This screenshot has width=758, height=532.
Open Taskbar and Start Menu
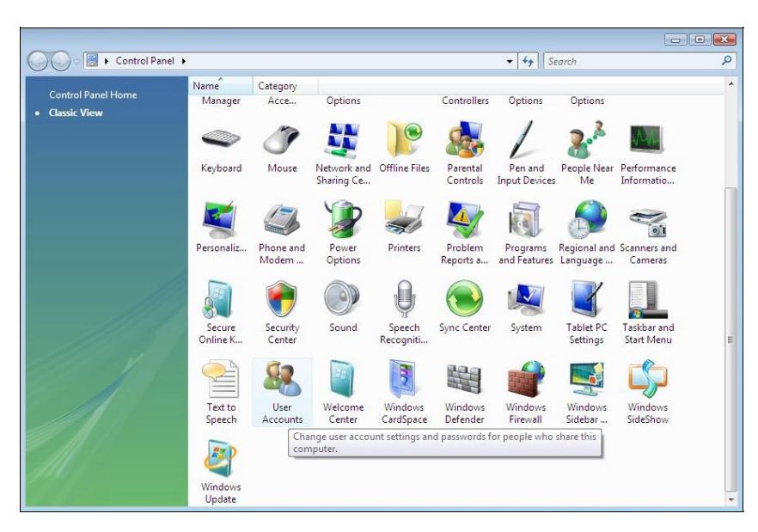pyautogui.click(x=648, y=314)
